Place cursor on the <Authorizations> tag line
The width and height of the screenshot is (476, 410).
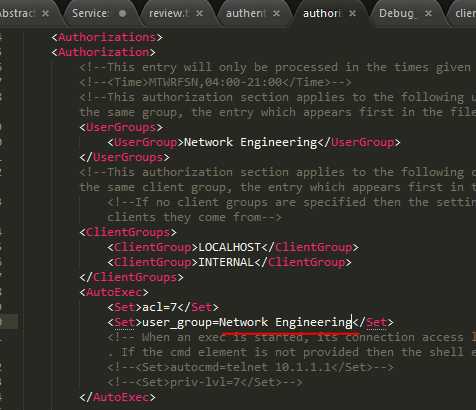(x=107, y=37)
